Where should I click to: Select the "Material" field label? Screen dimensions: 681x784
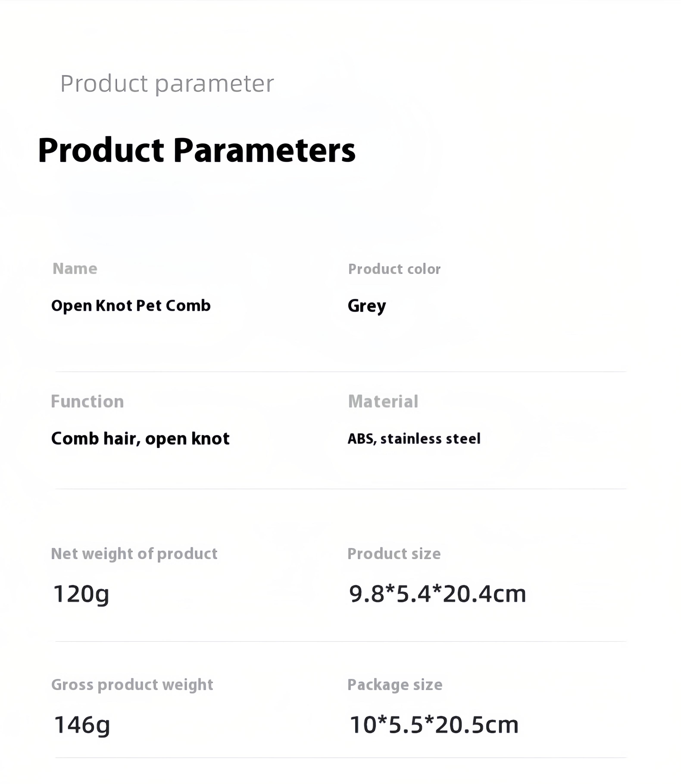click(383, 401)
